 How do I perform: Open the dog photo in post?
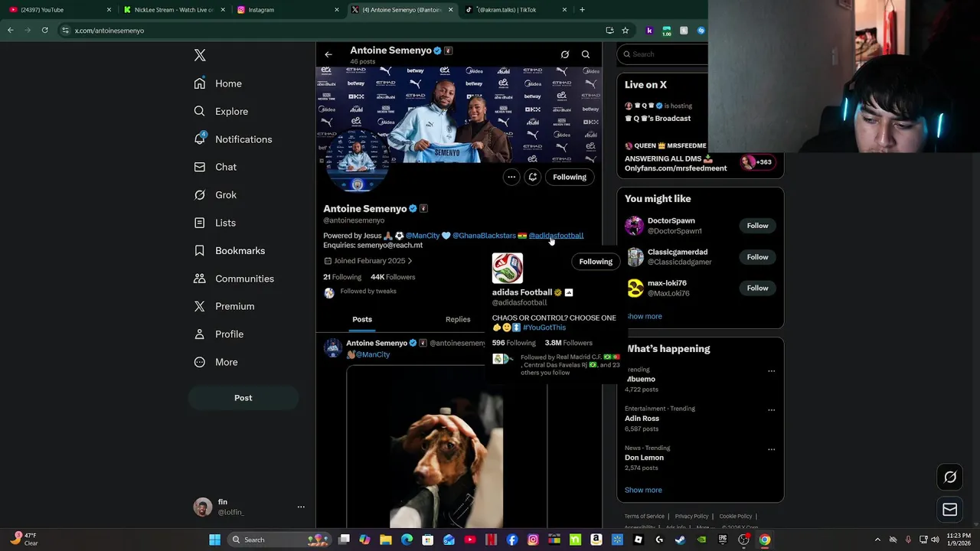447,446
